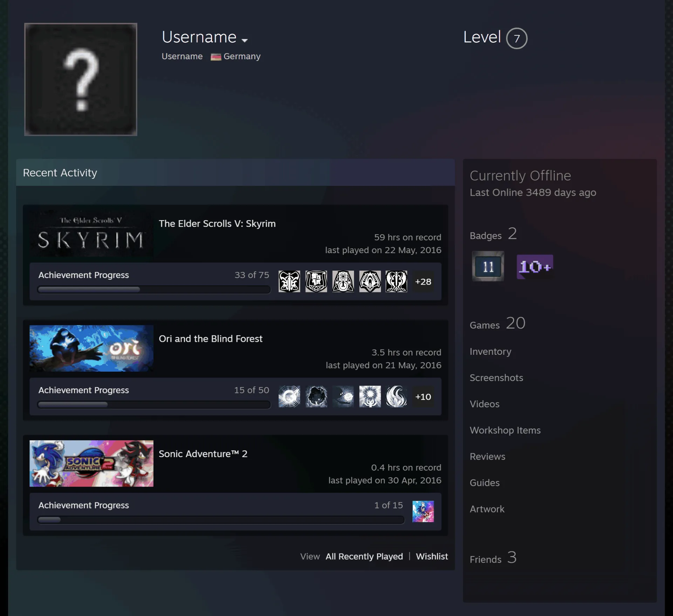
Task: Click fifth Skyrim achievement icon
Action: [x=396, y=282]
